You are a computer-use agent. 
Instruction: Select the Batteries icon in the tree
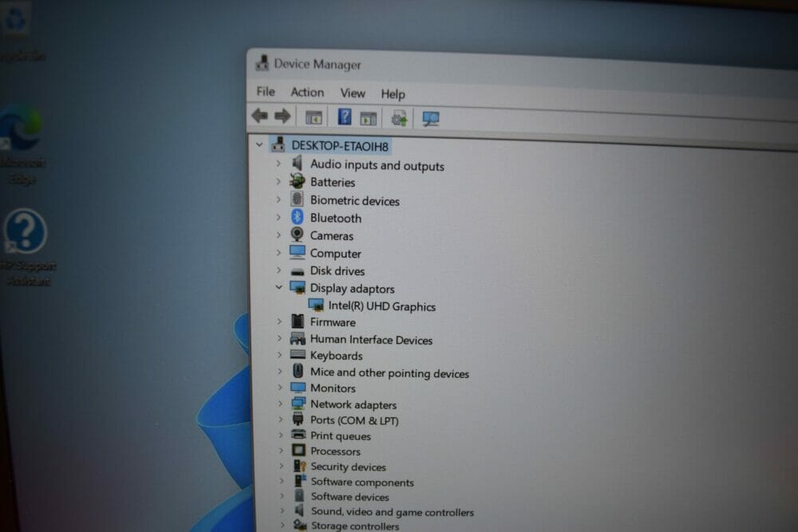tap(297, 181)
